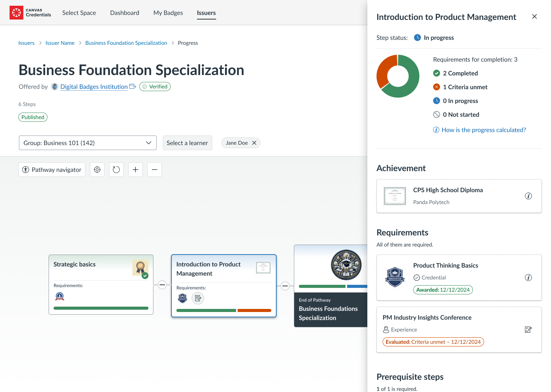Select the End of Pathway card
The image size is (551, 392).
pyautogui.click(x=331, y=286)
